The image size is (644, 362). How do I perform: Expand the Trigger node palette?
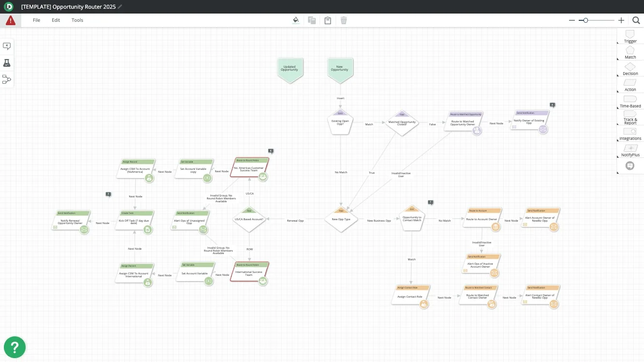point(630,36)
